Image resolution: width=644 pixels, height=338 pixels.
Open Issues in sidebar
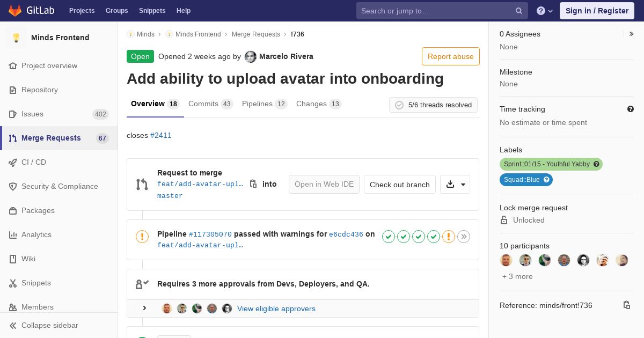tap(59, 114)
